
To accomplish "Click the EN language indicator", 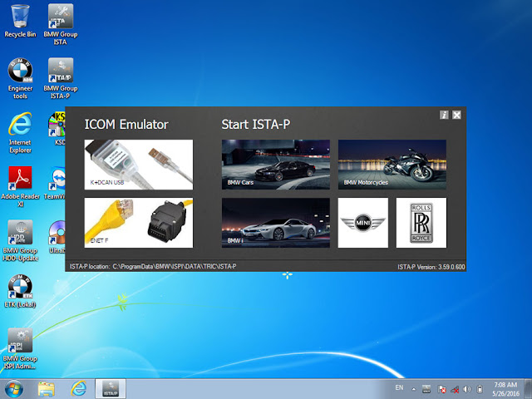I will (x=399, y=387).
